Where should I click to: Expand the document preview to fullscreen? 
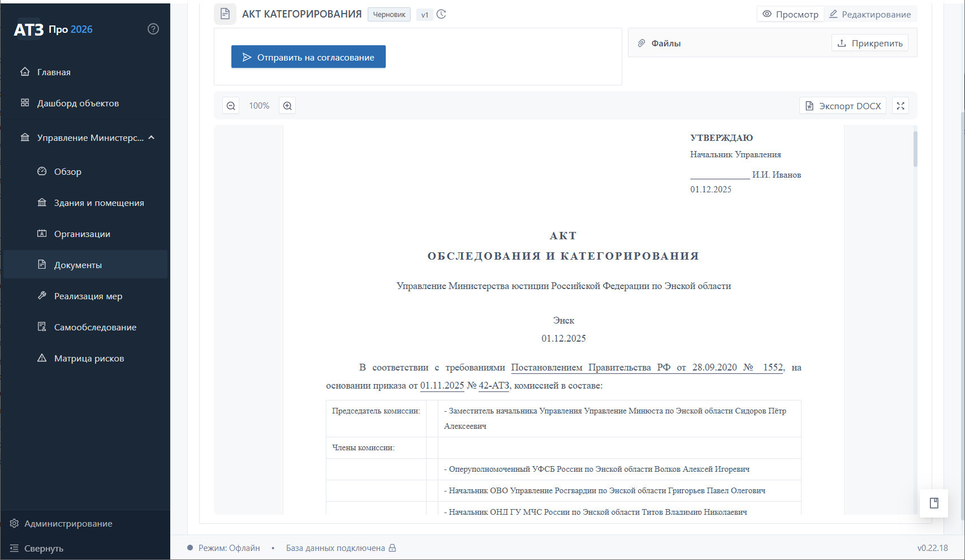point(901,106)
